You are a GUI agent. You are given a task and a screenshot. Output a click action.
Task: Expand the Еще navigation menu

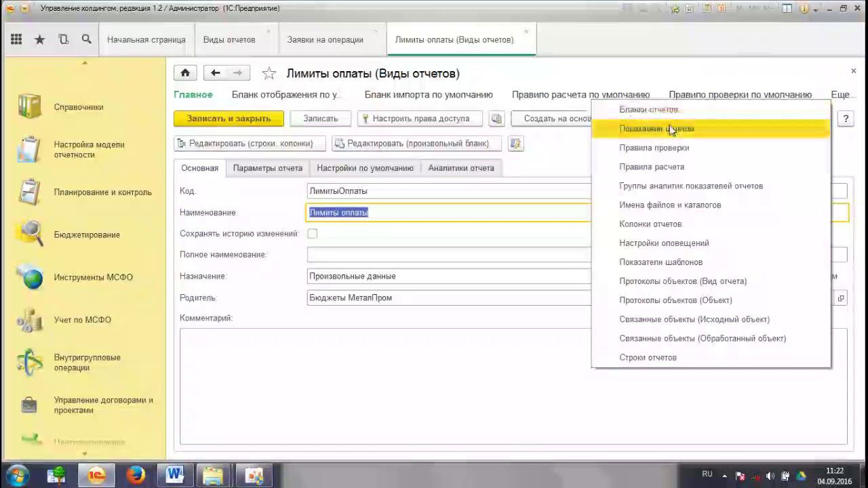840,95
